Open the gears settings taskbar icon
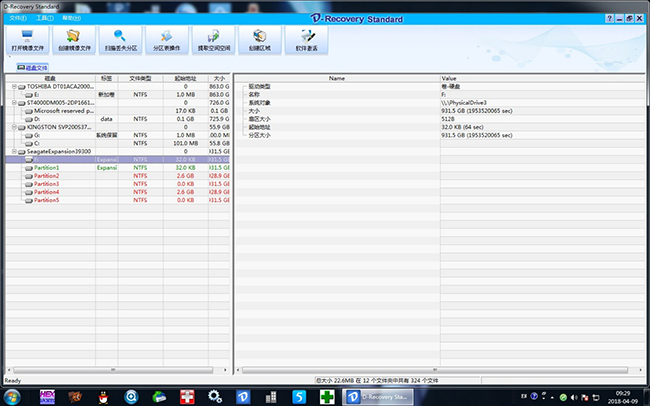Screen dimensions: 650x406 coord(215,397)
